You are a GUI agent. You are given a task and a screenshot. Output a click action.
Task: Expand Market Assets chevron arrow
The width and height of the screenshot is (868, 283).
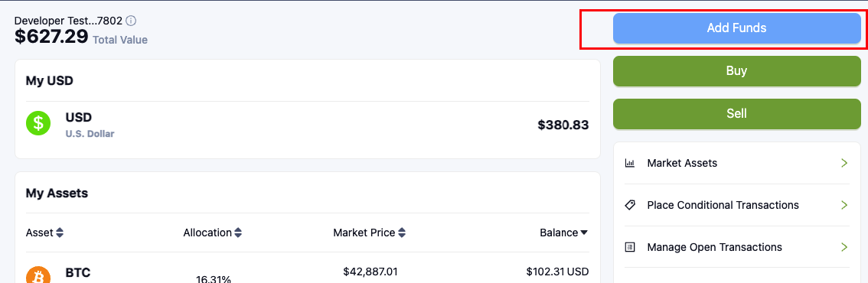pyautogui.click(x=844, y=163)
